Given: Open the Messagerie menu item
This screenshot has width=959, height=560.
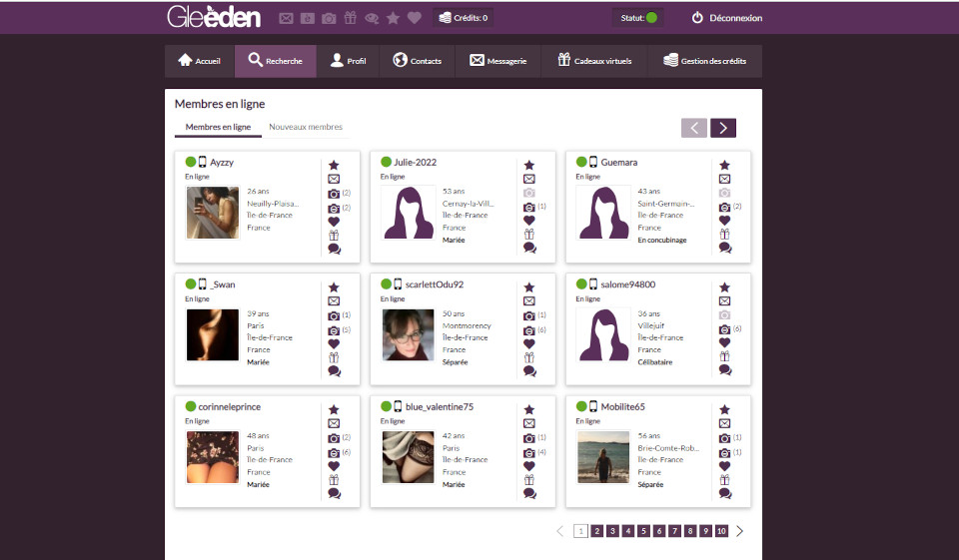Looking at the screenshot, I should coord(497,61).
